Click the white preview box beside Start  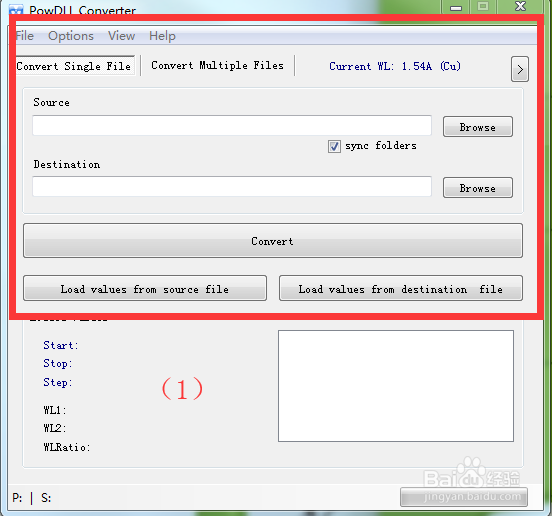396,386
